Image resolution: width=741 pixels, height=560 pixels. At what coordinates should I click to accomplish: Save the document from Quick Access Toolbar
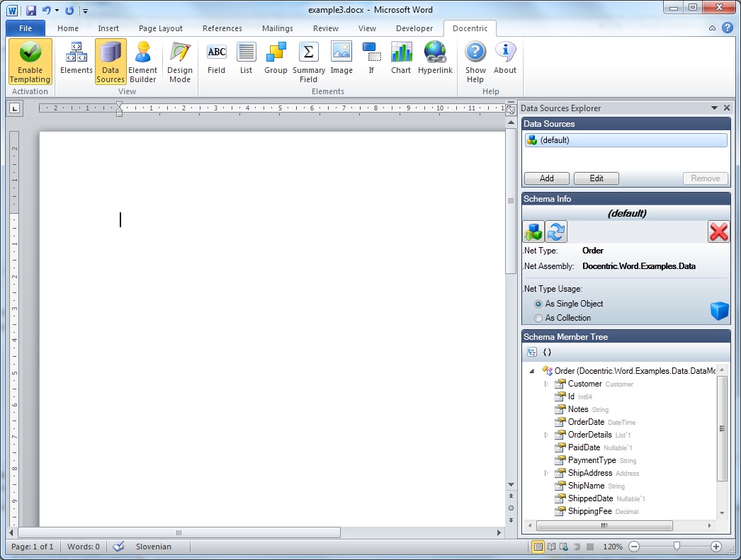coord(31,10)
